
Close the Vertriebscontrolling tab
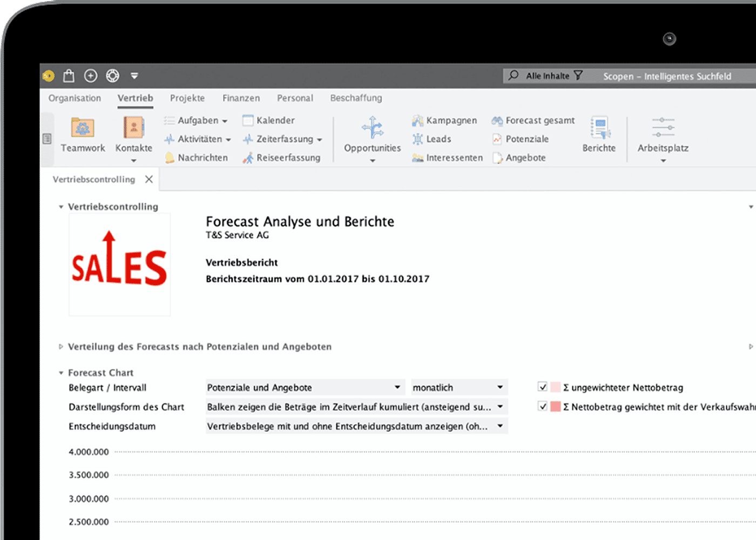click(x=149, y=179)
